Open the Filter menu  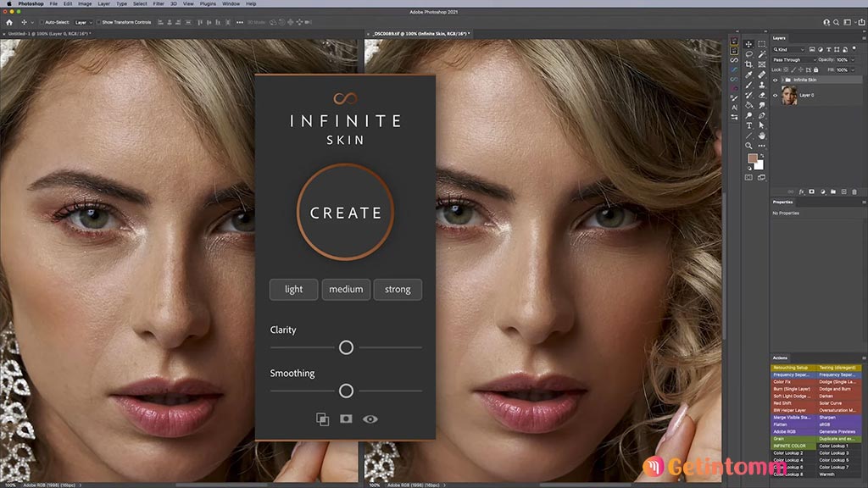pyautogui.click(x=159, y=3)
